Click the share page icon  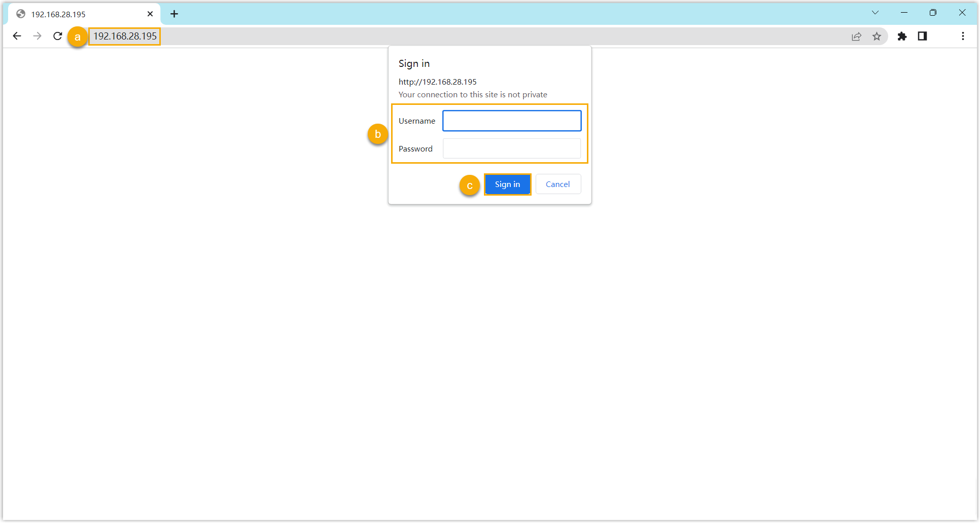(x=856, y=36)
